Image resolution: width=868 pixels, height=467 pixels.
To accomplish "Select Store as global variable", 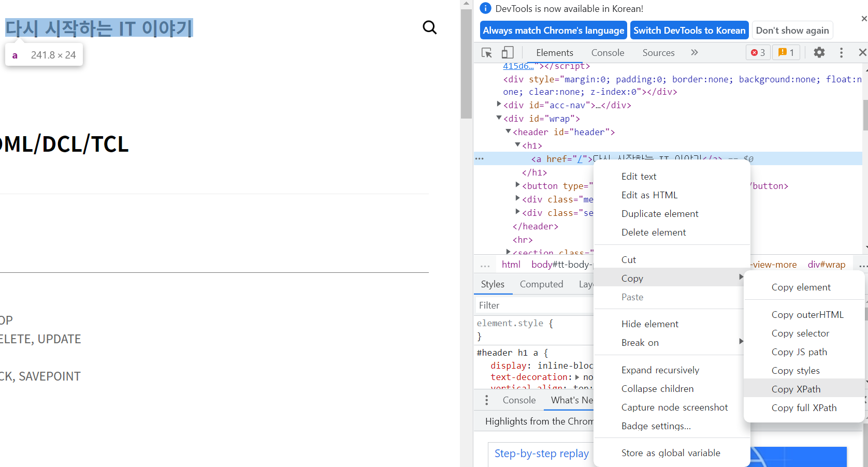I will 672,453.
